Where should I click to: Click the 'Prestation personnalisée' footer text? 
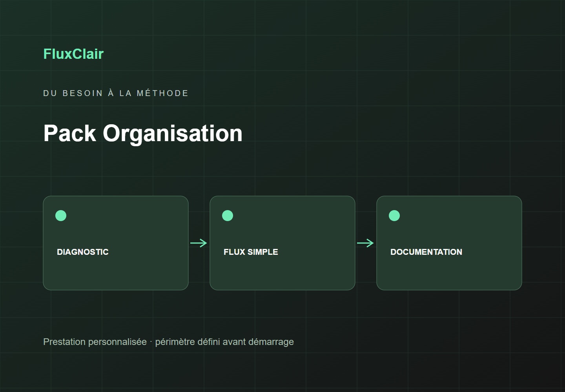[95, 342]
